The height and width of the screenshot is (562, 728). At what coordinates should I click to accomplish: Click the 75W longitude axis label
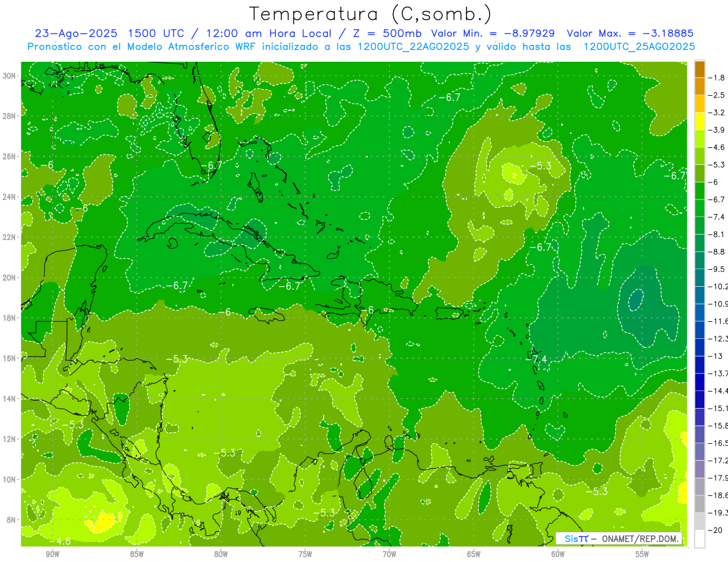(x=305, y=554)
